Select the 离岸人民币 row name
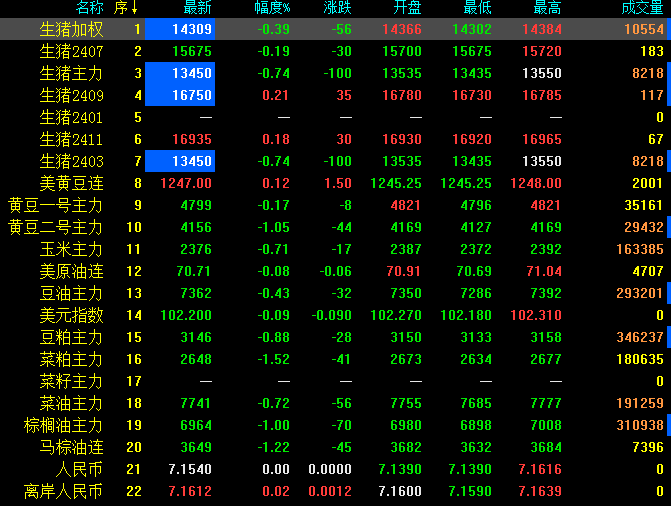Image resolution: width=671 pixels, height=506 pixels. click(63, 491)
